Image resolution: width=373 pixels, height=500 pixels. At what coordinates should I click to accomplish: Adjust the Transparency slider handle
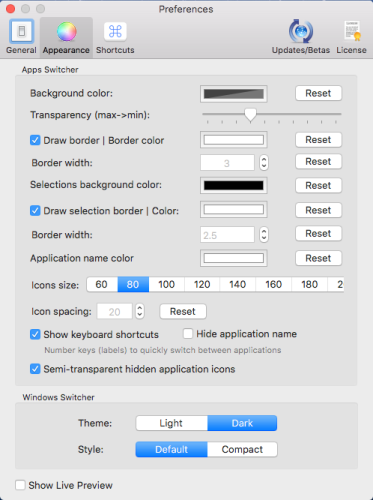coord(250,115)
